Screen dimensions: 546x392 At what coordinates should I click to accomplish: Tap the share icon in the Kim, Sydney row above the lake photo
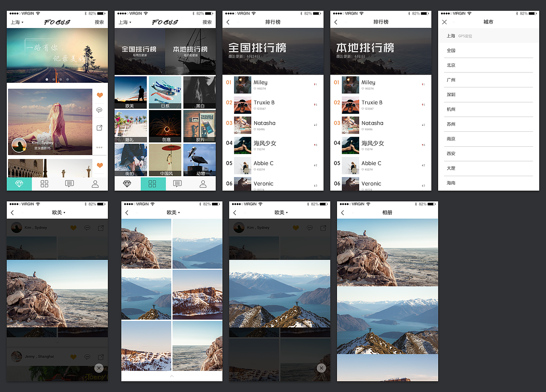tap(323, 228)
